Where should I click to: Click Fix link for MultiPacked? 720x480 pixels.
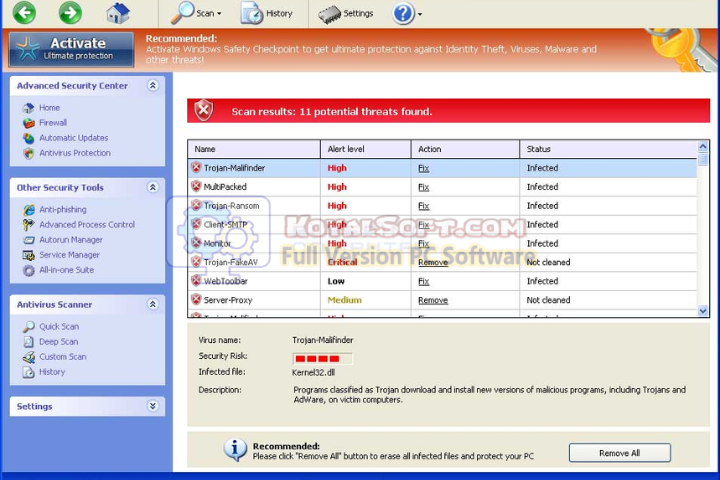click(x=423, y=187)
